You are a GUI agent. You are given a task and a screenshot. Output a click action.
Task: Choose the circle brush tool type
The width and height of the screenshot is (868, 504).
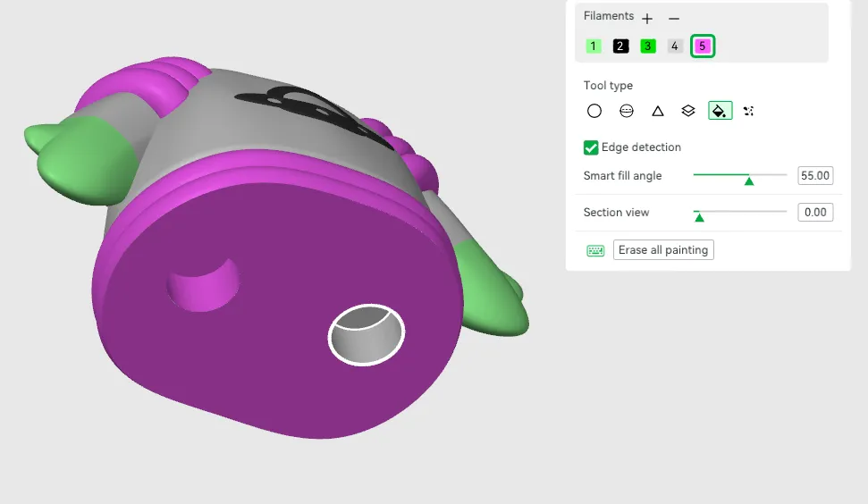point(594,111)
